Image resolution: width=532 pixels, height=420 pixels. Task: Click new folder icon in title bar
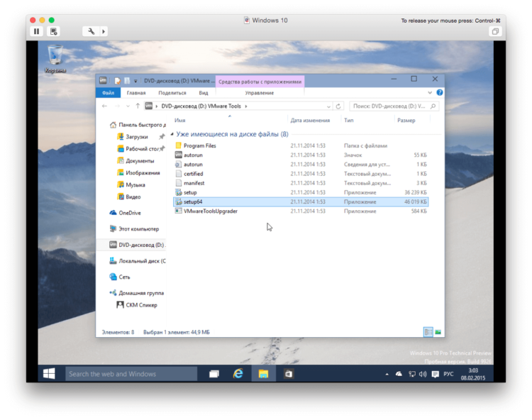pyautogui.click(x=127, y=81)
